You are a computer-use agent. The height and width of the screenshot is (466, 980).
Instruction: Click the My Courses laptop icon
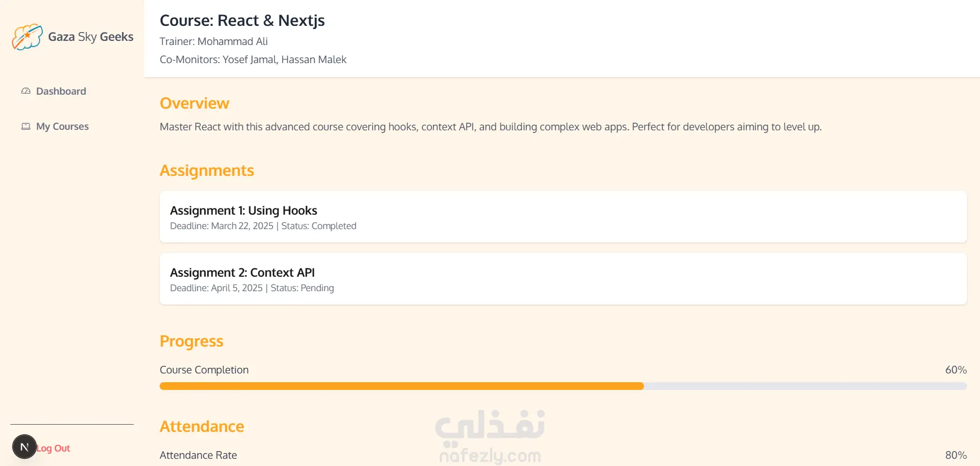(26, 126)
